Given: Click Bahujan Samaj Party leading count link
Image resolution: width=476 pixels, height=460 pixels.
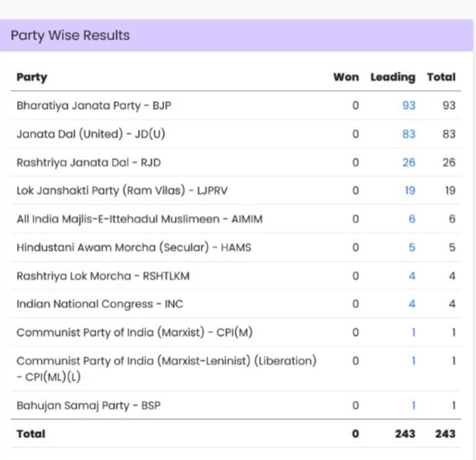Looking at the screenshot, I should [x=413, y=406].
